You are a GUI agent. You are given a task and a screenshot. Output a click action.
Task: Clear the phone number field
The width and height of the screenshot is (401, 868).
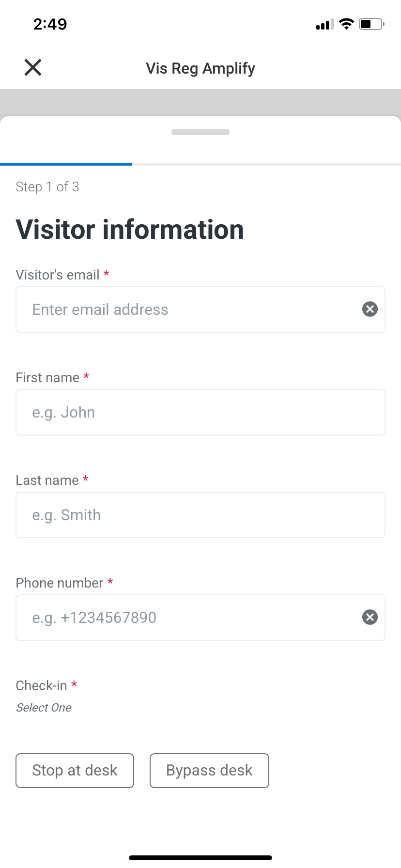pos(370,617)
